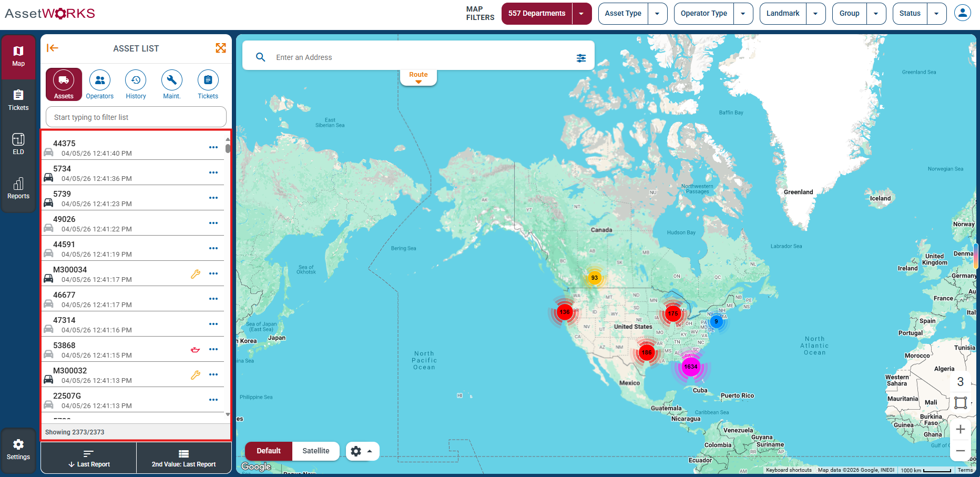Click wrench maintenance icon on M300034
This screenshot has width=980, height=477.
click(196, 273)
